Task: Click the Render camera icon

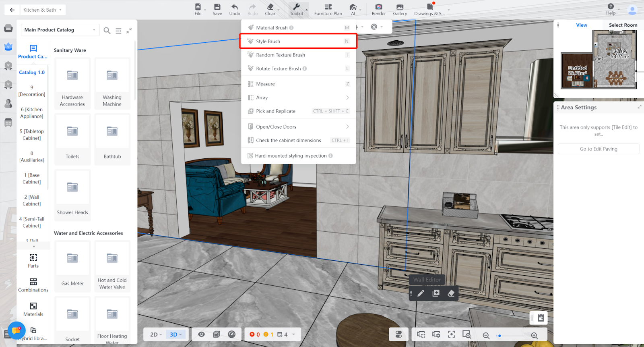Action: pos(379,10)
